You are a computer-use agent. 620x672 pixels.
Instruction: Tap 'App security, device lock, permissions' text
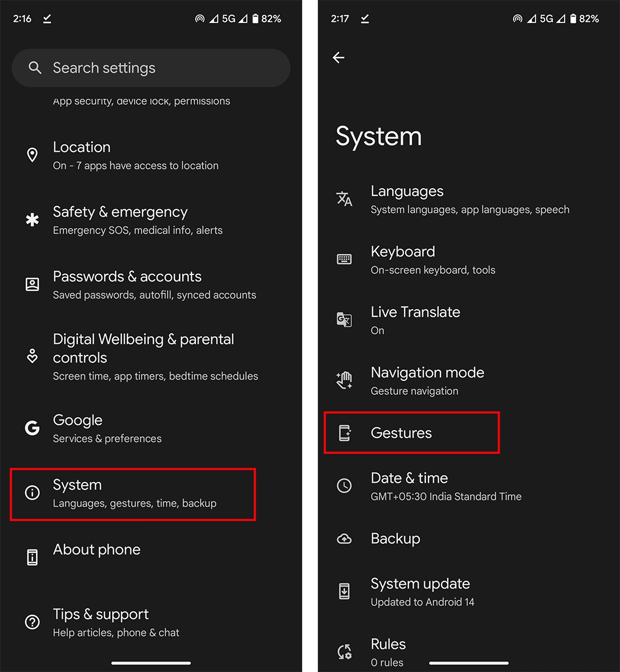point(142,101)
